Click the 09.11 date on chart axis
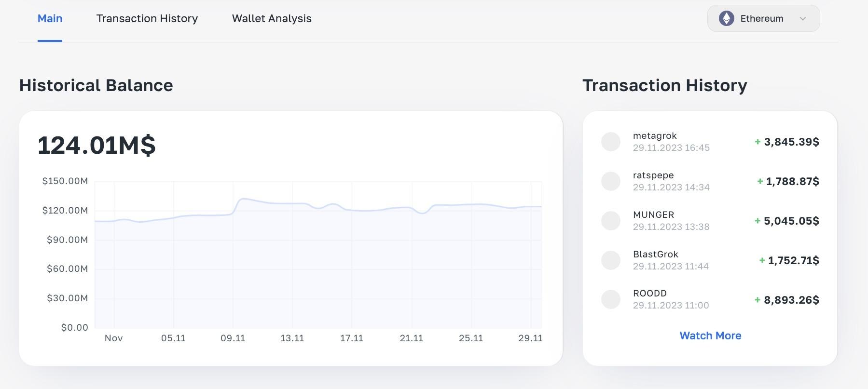The width and height of the screenshot is (868, 389). pos(233,338)
